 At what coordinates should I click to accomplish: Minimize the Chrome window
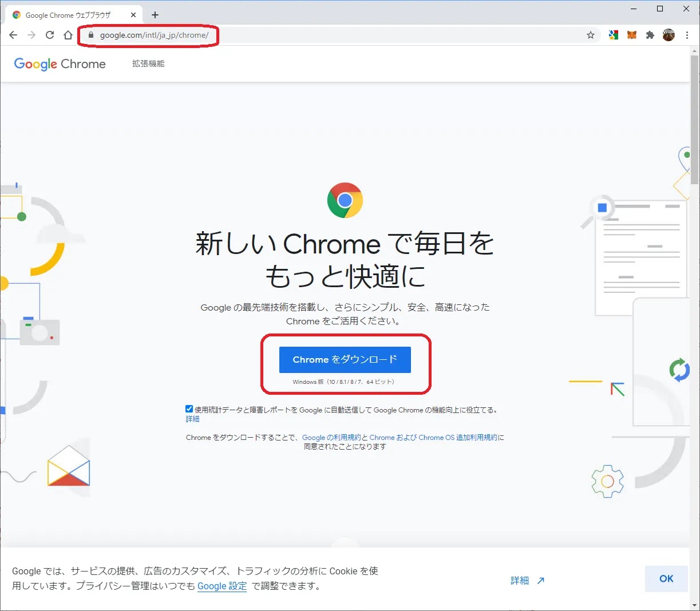click(x=634, y=9)
